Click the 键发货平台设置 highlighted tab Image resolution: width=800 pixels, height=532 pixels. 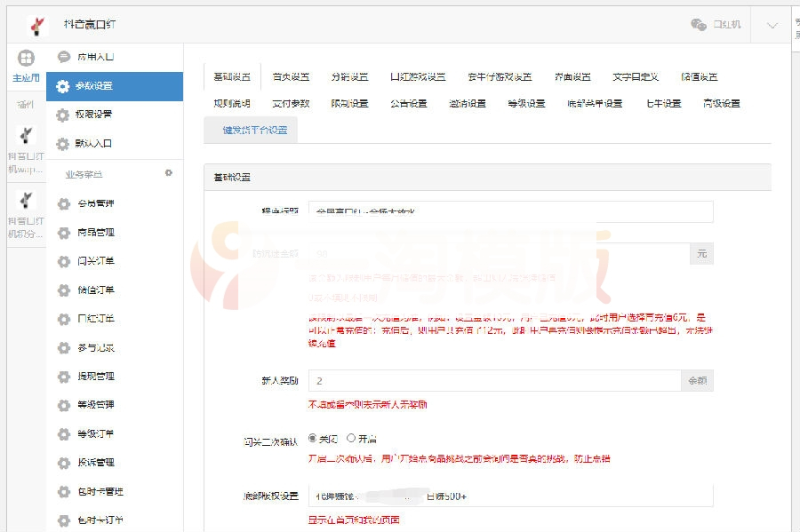(x=257, y=131)
